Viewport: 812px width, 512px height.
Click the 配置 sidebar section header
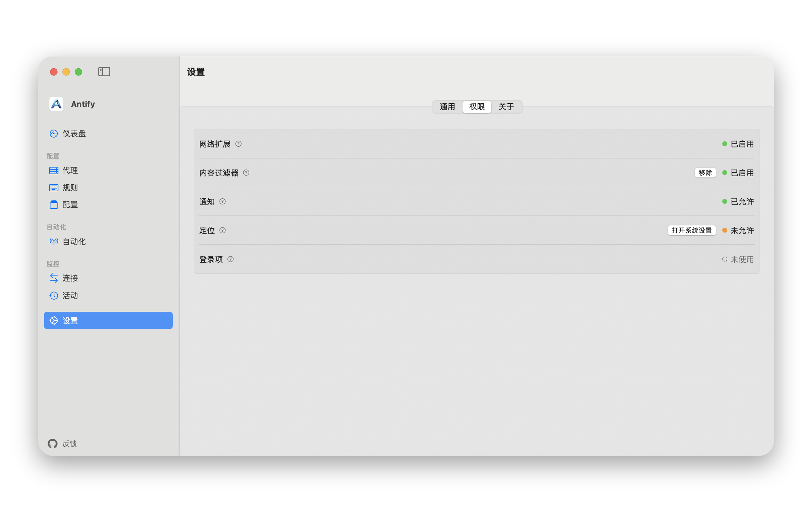53,156
